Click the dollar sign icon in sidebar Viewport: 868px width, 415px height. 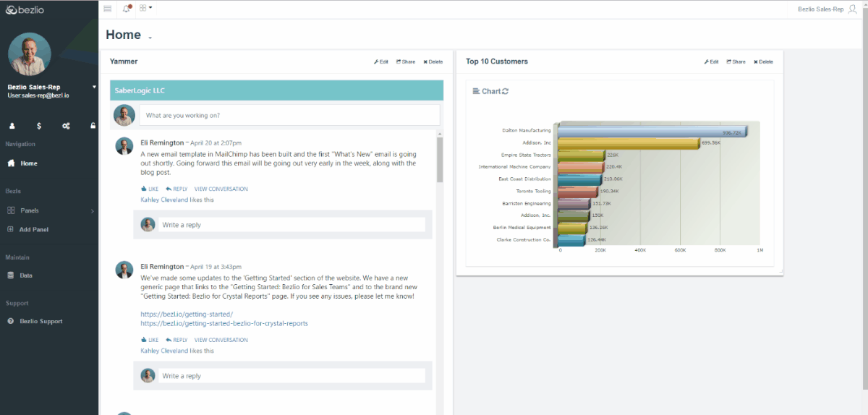[x=39, y=126]
